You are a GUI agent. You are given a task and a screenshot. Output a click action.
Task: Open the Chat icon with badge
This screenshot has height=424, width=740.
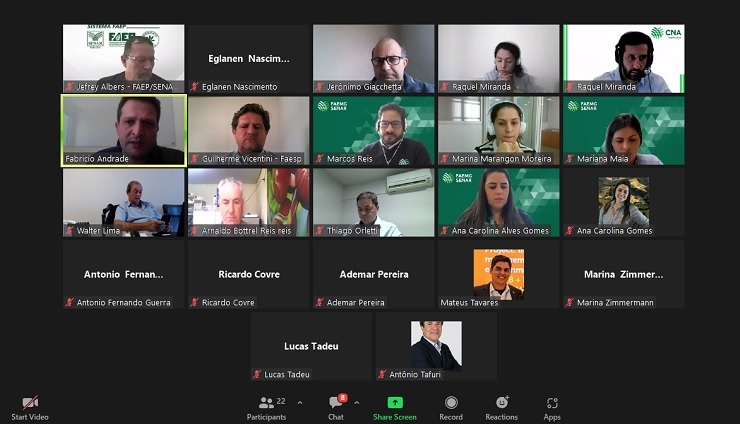(337, 401)
